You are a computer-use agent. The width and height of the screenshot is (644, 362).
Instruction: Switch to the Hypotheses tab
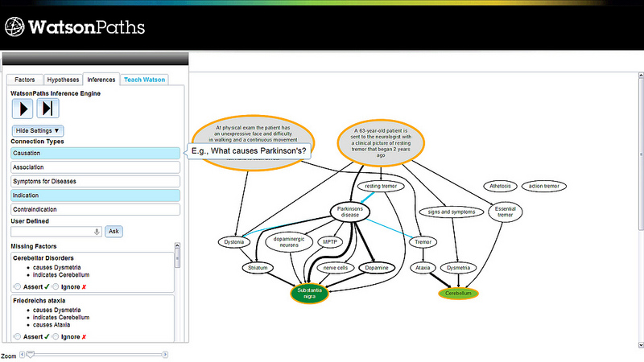click(x=63, y=80)
